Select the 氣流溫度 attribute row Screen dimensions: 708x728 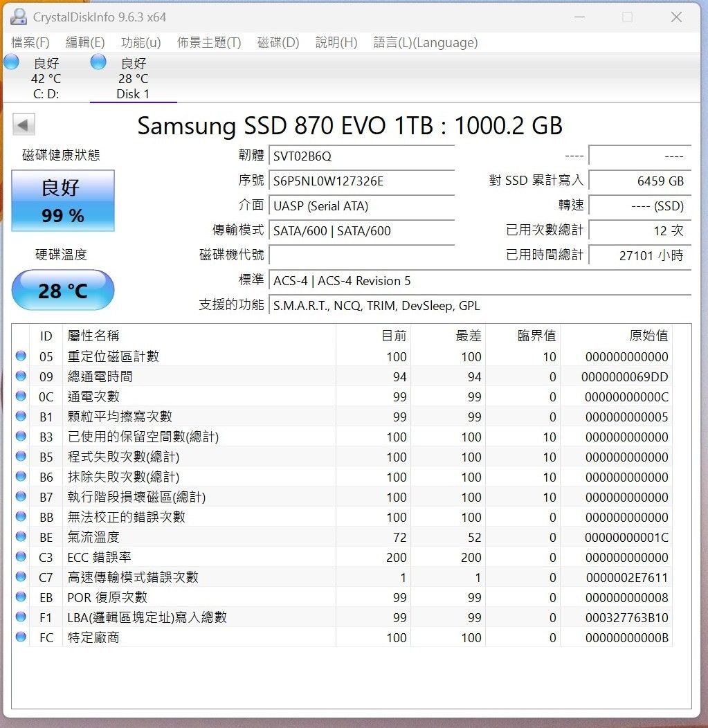click(343, 537)
